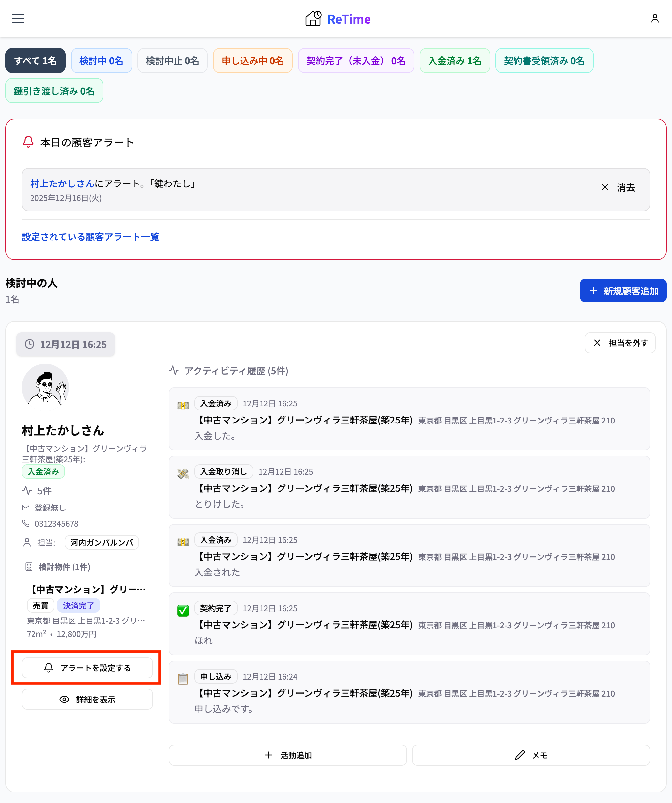The width and height of the screenshot is (672, 803).
Task: Switch to the 入金済み 1名 filter
Action: click(454, 60)
